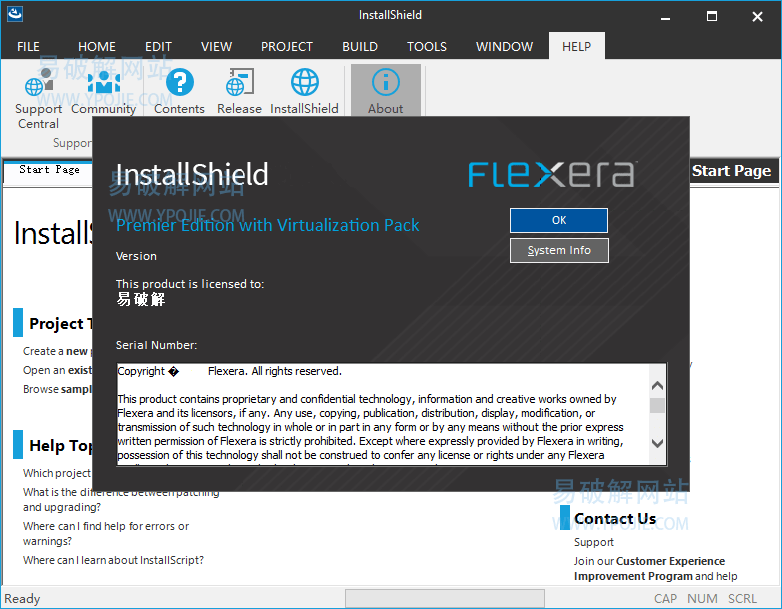Click the copyright text area in About dialog
This screenshot has width=782, height=609.
pyautogui.click(x=383, y=414)
